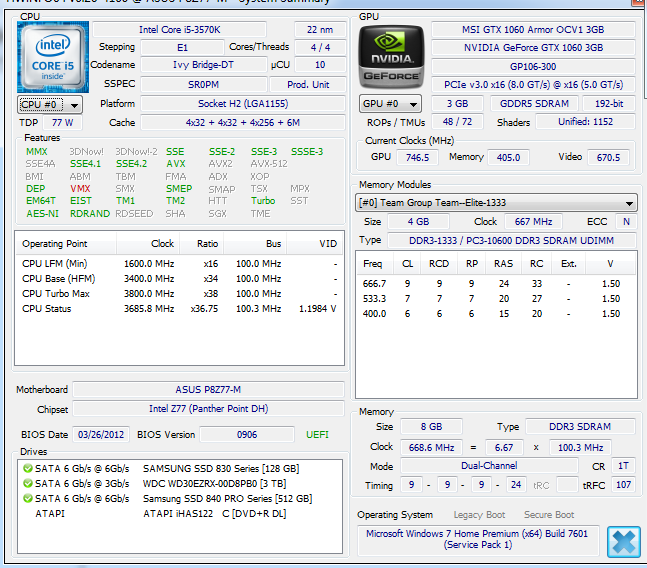Click the 77 W TDP value
This screenshot has width=647, height=568.
[x=62, y=123]
